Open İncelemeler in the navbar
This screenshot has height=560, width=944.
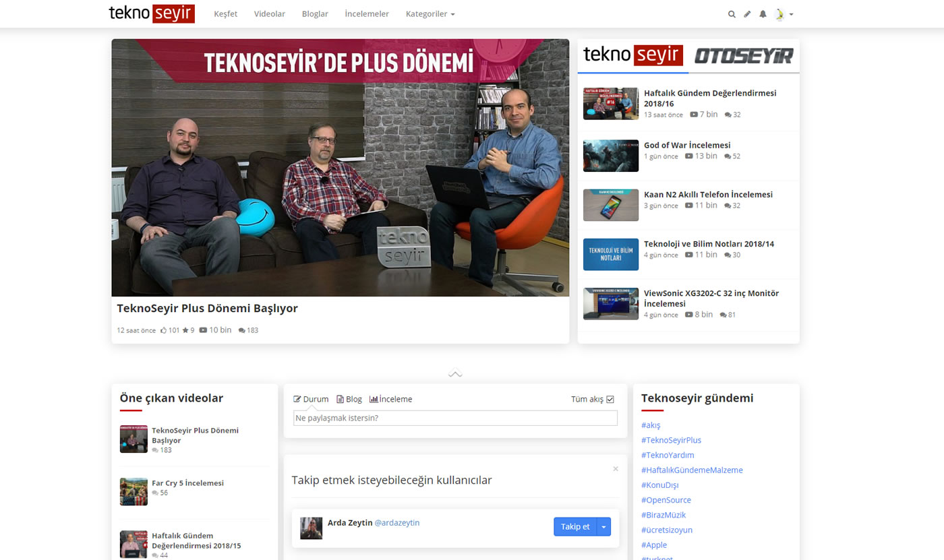click(367, 14)
